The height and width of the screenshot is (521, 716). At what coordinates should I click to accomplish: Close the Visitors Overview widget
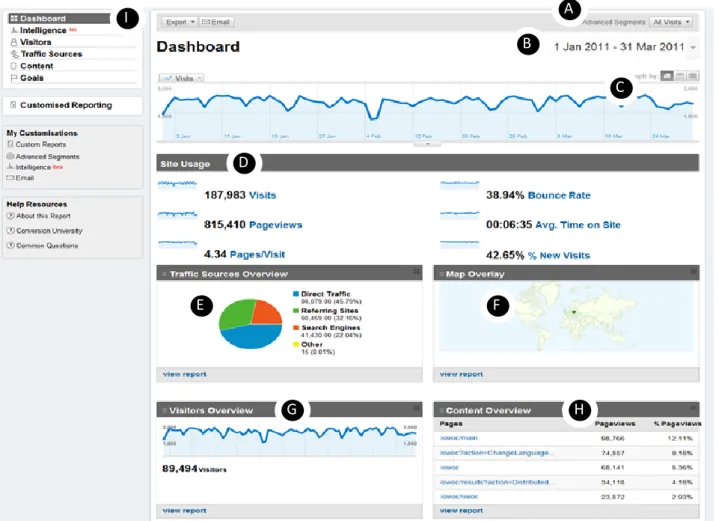pos(416,408)
